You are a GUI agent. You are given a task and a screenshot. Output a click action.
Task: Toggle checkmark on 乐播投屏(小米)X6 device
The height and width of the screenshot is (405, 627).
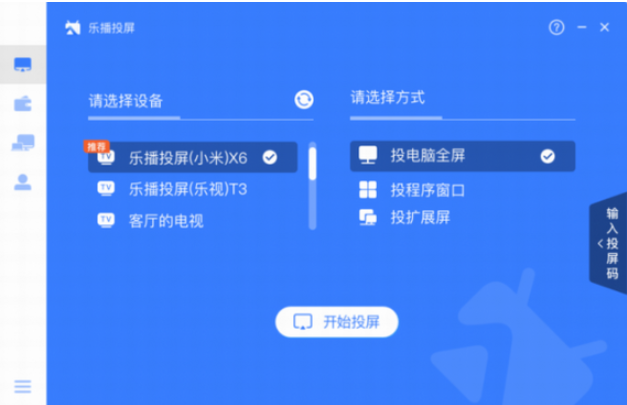[x=270, y=158]
